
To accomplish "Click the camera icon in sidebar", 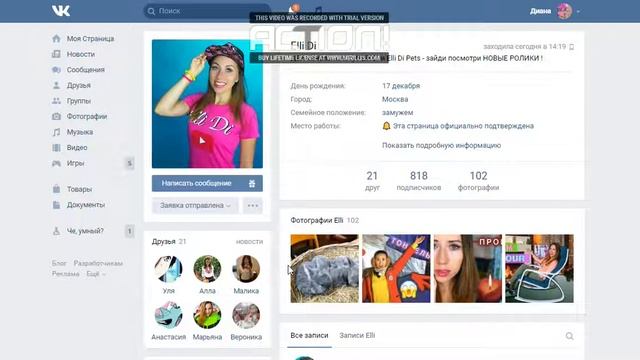I will pyautogui.click(x=56, y=116).
